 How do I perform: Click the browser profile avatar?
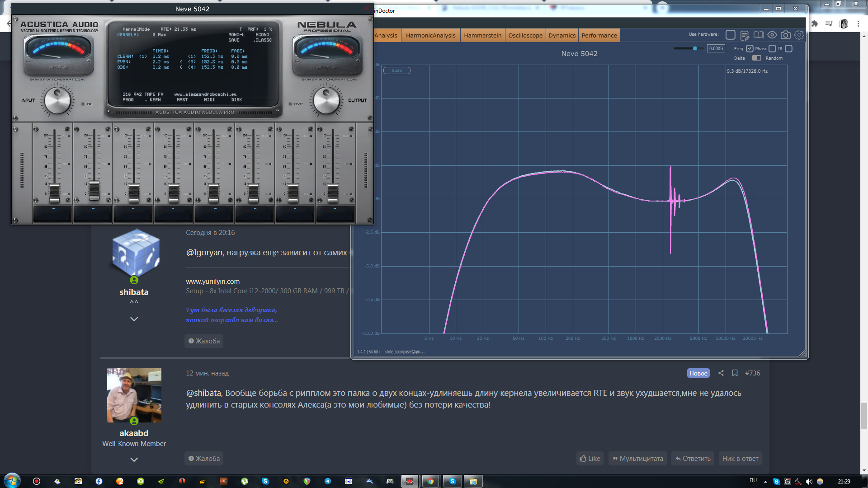(844, 23)
